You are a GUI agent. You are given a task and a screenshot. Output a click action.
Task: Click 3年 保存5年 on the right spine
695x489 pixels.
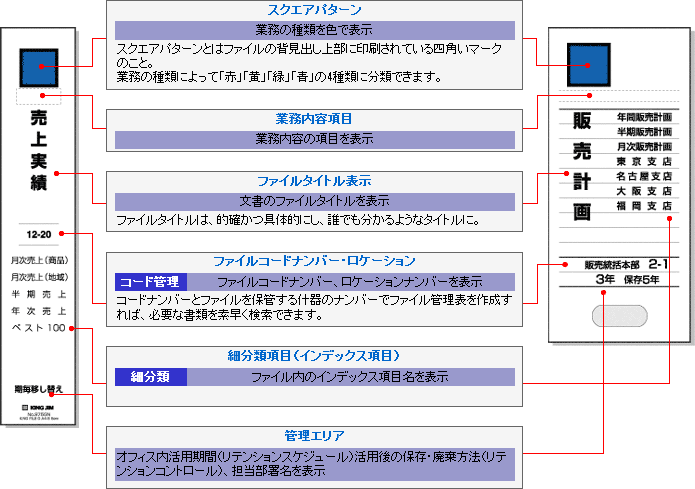point(627,279)
